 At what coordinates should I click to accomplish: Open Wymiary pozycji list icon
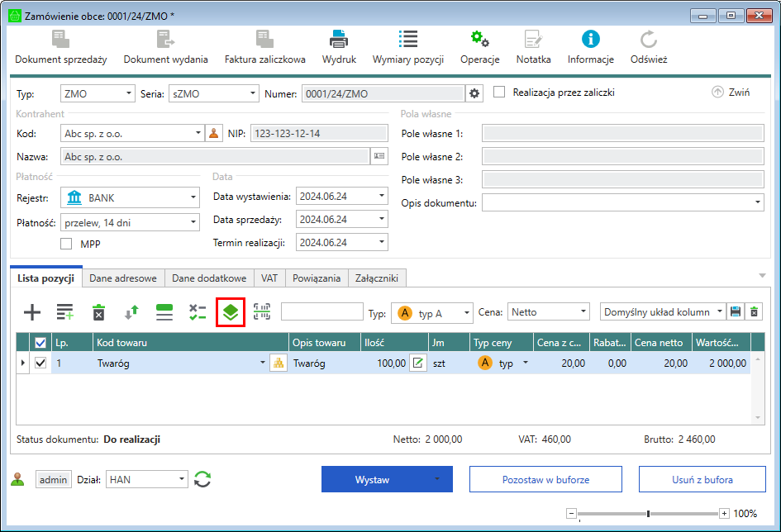pyautogui.click(x=407, y=39)
